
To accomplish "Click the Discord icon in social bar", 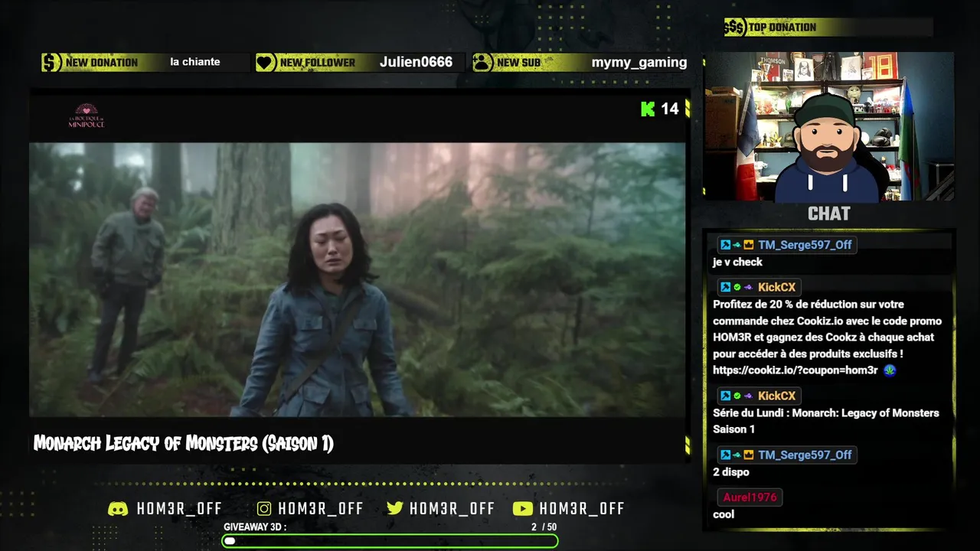I will [118, 509].
